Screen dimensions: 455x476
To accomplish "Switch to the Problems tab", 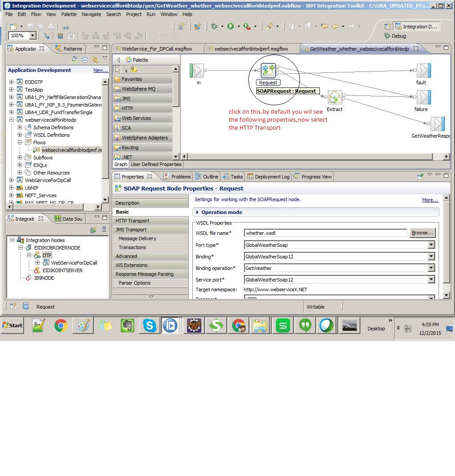I will (177, 176).
